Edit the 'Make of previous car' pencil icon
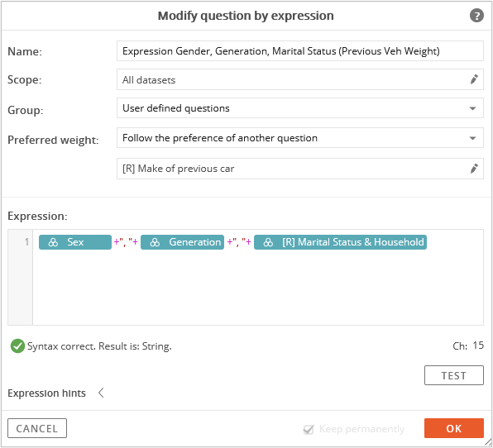Viewport: 493px width, 448px height. point(474,169)
